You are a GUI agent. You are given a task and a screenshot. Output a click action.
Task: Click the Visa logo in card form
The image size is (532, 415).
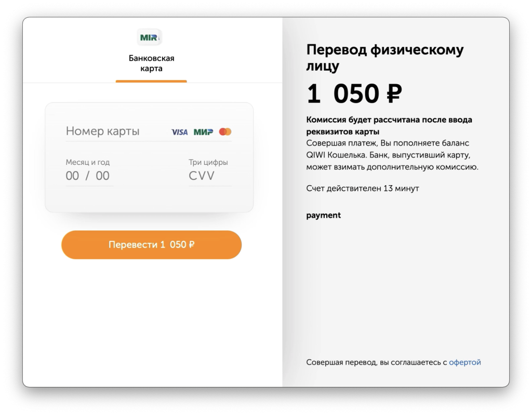(179, 132)
